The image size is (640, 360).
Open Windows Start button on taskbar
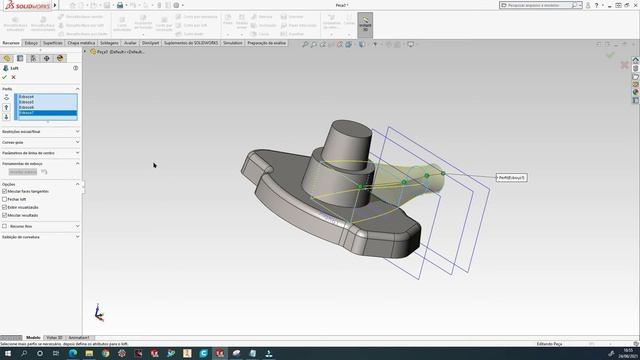click(x=8, y=353)
